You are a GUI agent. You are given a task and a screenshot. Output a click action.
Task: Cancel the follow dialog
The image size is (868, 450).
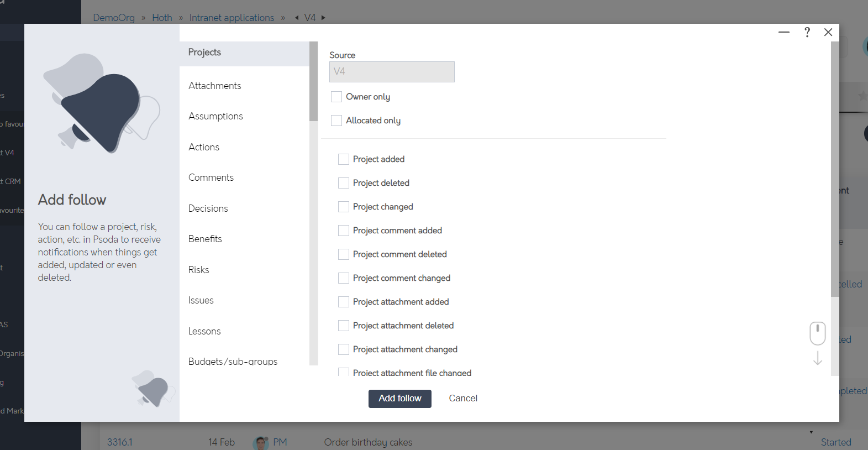(463, 399)
